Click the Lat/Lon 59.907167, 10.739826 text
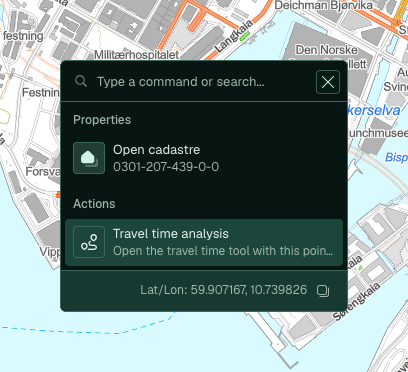 [223, 290]
